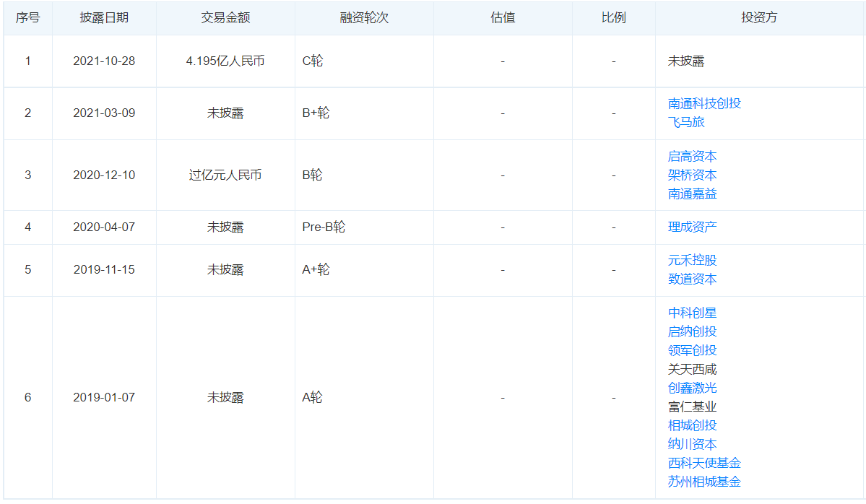Click the 交易金额 column header

click(225, 17)
